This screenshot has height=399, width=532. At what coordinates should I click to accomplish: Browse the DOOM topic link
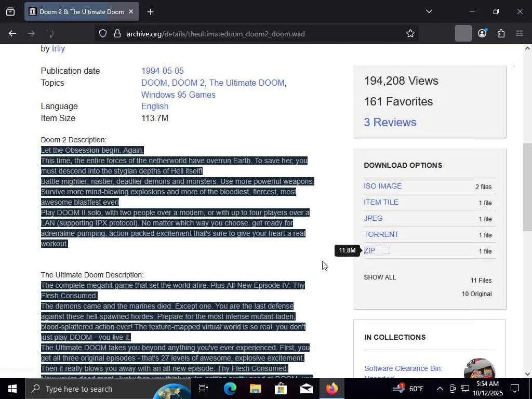point(154,83)
